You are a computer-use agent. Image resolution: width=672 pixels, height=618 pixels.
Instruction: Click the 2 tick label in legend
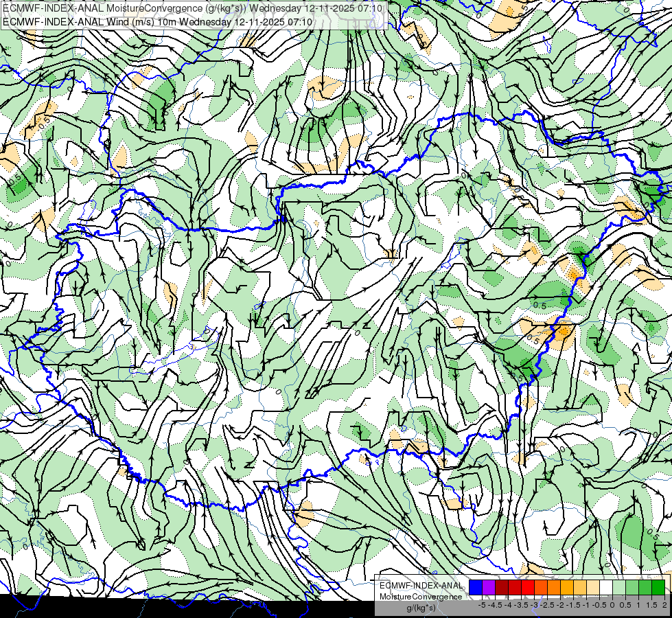click(664, 605)
